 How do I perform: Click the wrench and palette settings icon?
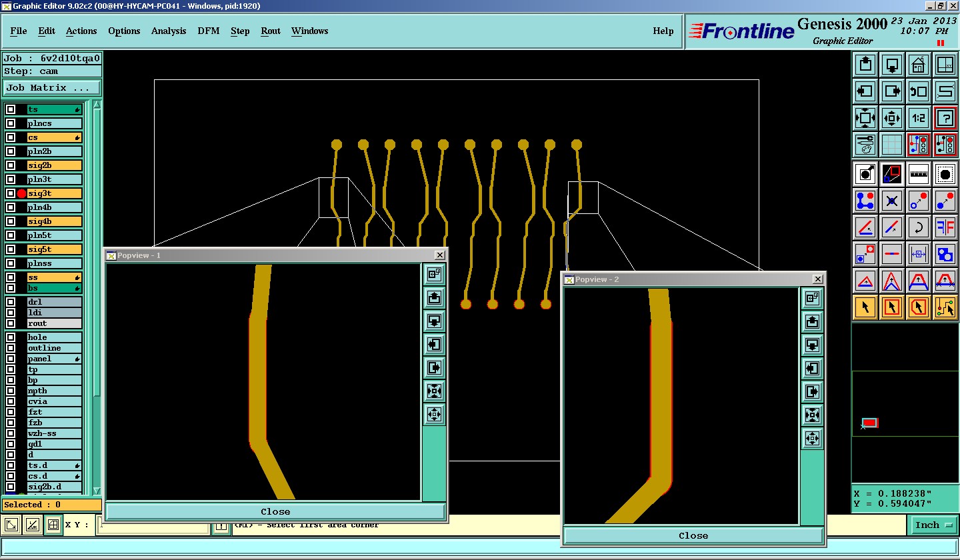(x=865, y=145)
